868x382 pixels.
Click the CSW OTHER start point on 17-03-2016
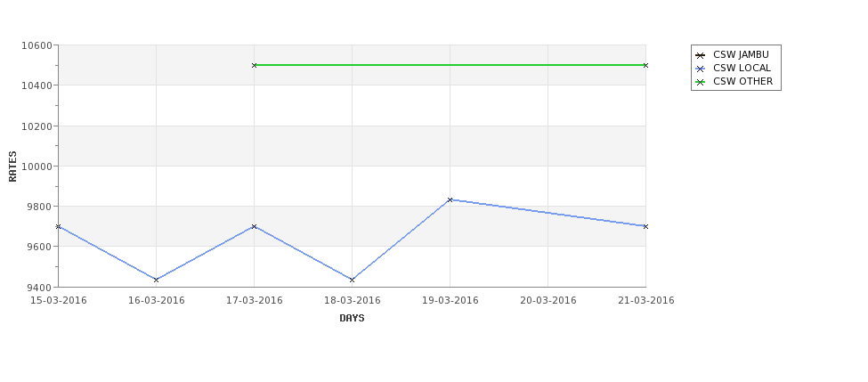click(x=254, y=65)
